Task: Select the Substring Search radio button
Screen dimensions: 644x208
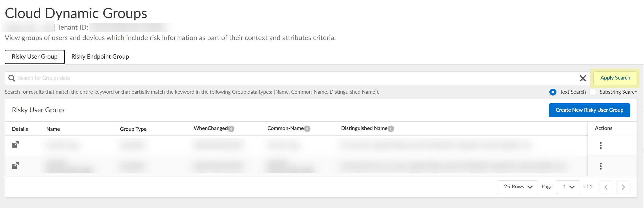Action: pos(593,92)
